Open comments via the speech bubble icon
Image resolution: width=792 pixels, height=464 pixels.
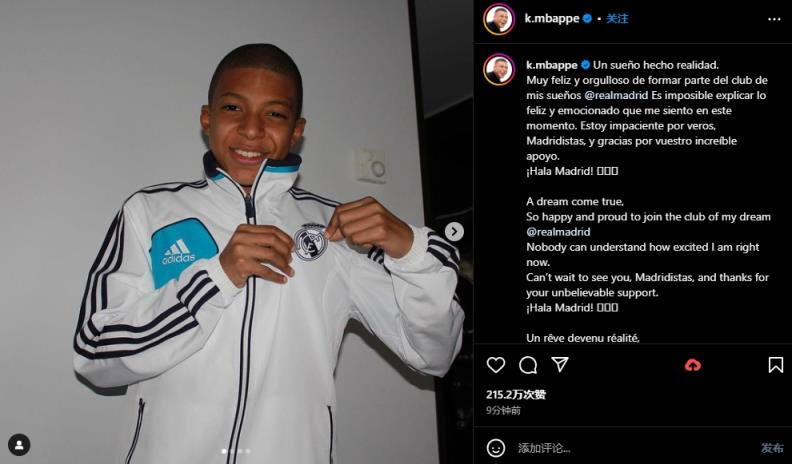pos(528,365)
